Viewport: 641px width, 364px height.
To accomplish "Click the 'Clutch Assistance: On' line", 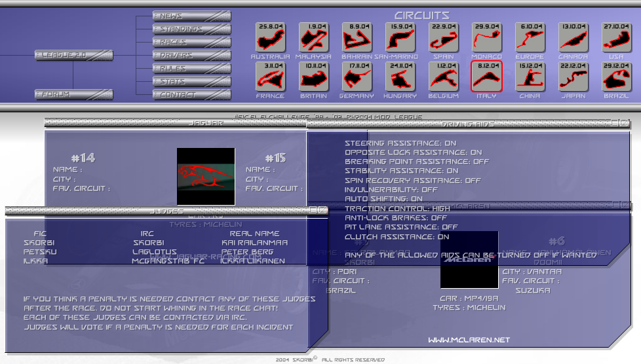I will click(x=397, y=236).
